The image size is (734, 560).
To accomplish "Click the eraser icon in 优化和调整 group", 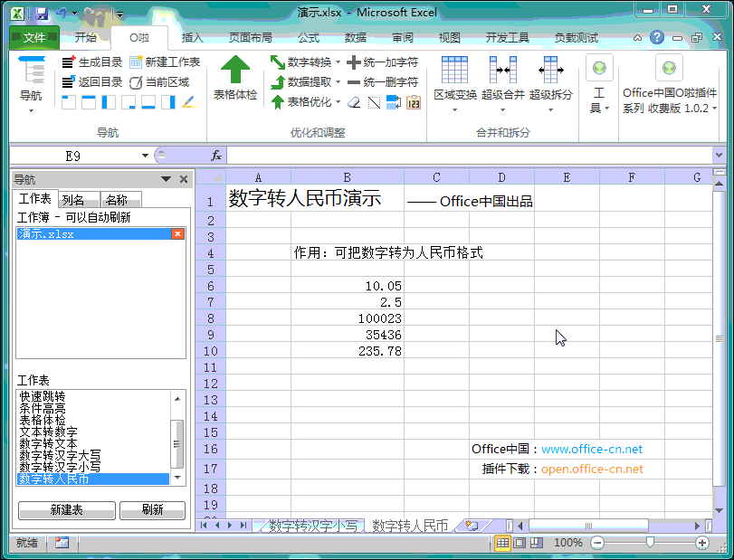I will click(x=355, y=102).
